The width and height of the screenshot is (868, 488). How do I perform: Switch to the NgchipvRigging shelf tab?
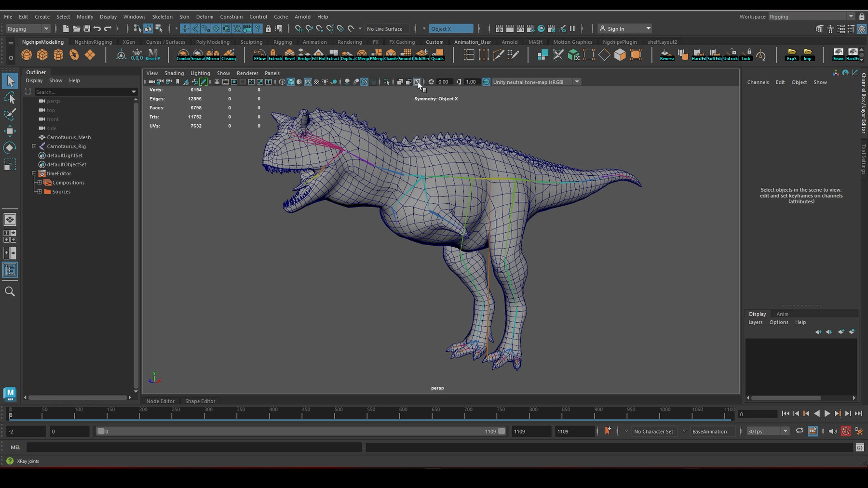tap(93, 42)
